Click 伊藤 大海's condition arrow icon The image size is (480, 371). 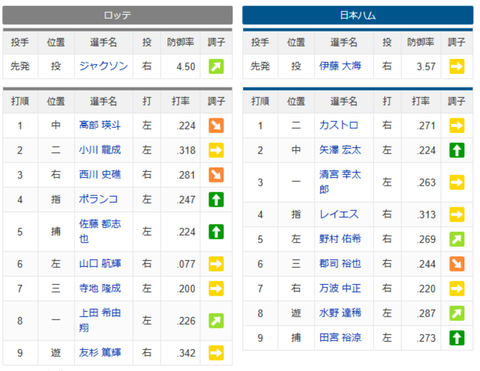click(457, 66)
